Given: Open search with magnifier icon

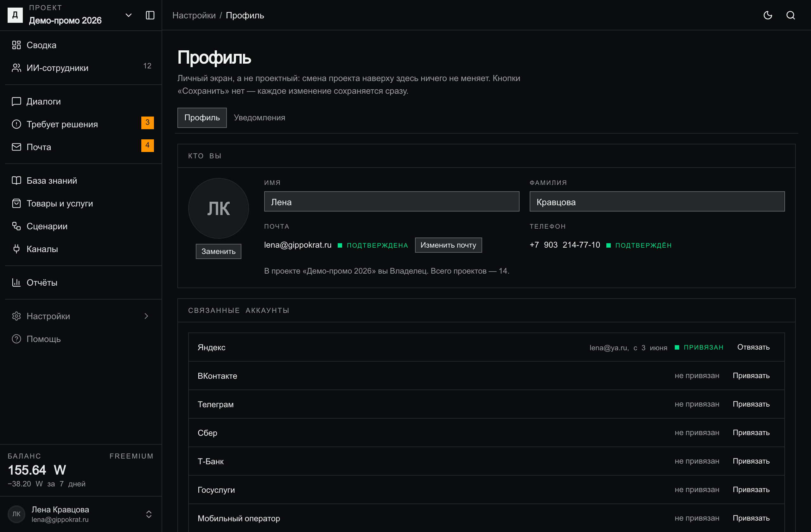Looking at the screenshot, I should click(790, 15).
